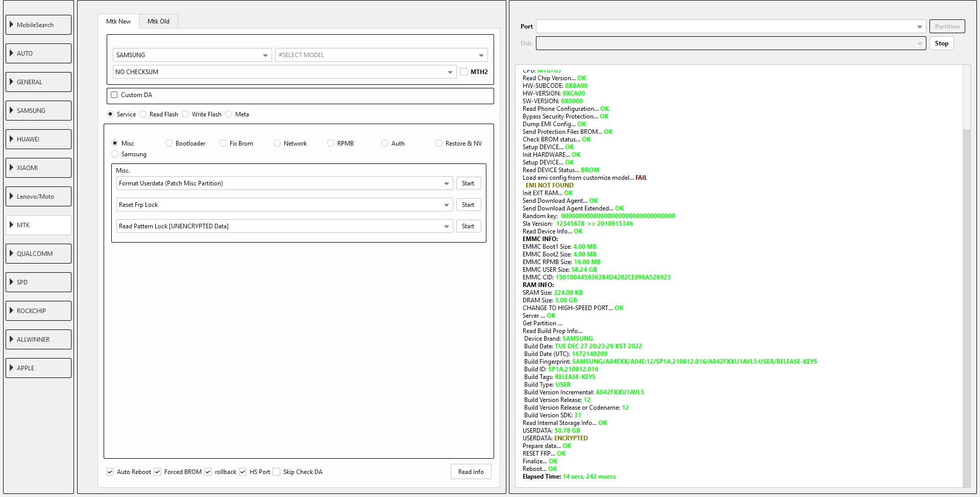The image size is (980, 497).
Task: Select the Bootloader radio option
Action: tap(169, 144)
